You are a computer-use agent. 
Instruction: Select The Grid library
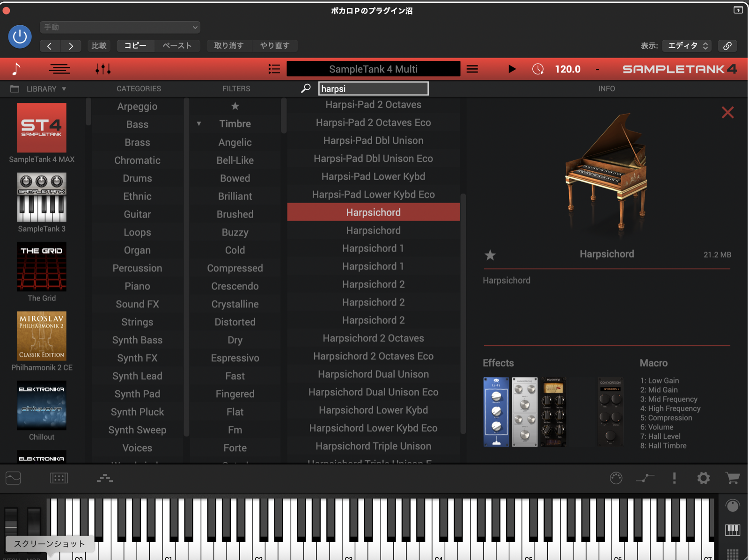click(x=42, y=272)
